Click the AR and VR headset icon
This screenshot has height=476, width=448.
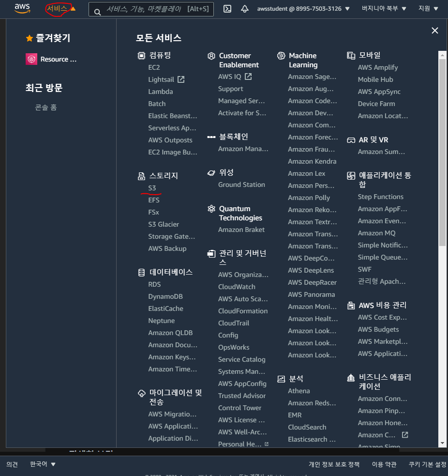(x=351, y=140)
